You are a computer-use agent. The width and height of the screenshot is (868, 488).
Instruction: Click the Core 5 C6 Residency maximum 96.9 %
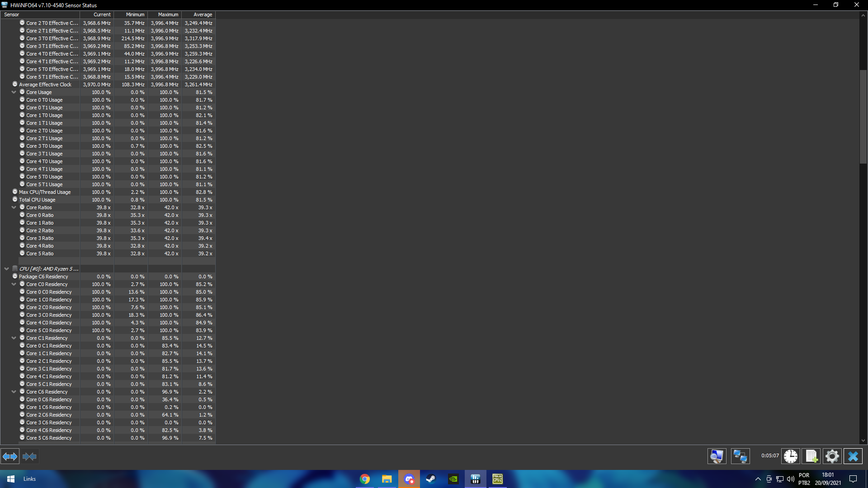170,438
